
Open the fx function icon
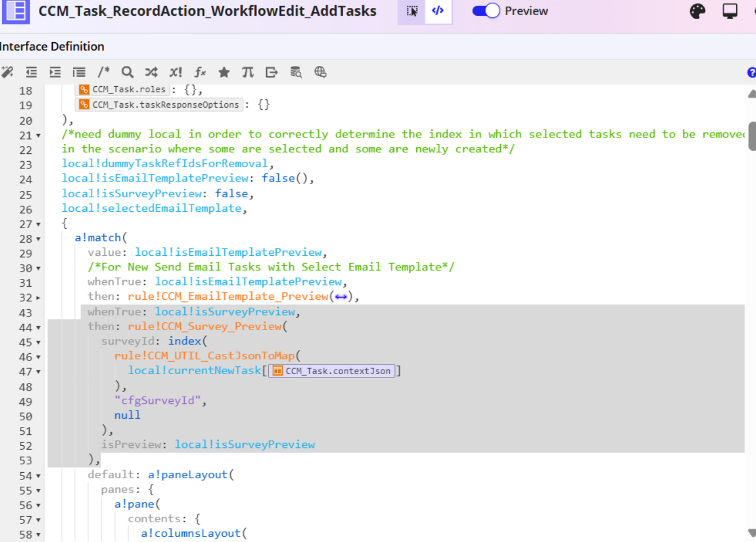[200, 72]
